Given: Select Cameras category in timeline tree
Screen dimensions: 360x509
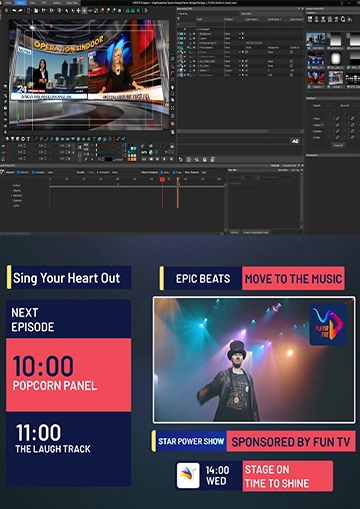Looking at the screenshot, I should click(x=17, y=201).
